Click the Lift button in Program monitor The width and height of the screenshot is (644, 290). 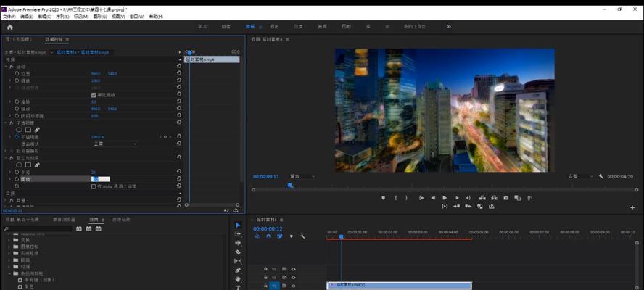click(482, 198)
